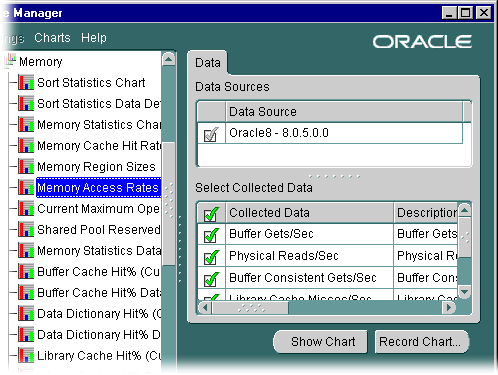The image size is (498, 375).
Task: Select the Sort Statistics Chart tree item
Action: point(91,83)
